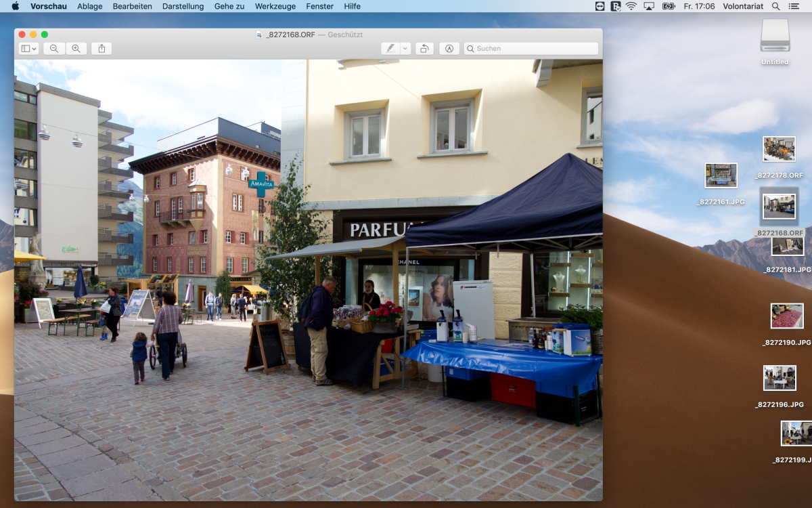Rotate the image with the rotate button
812x508 pixels.
pos(424,49)
